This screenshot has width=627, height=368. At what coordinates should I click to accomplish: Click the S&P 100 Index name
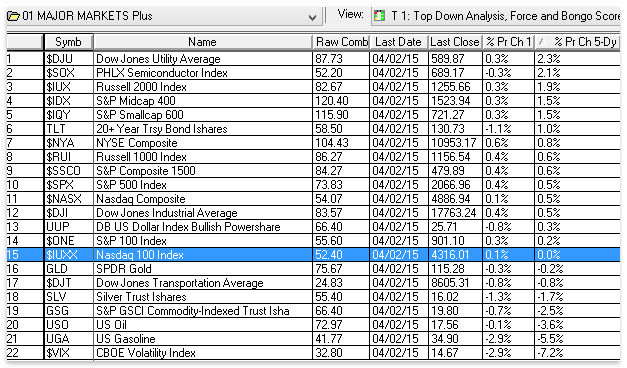click(131, 241)
